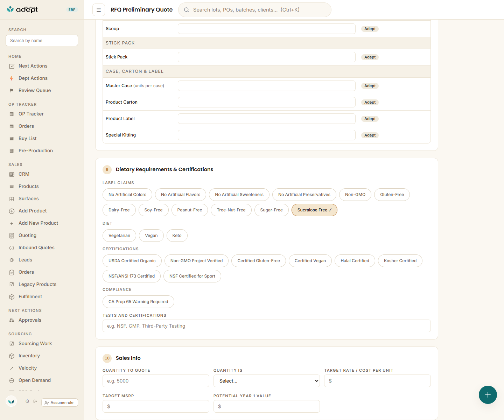Toggle the Dairy-Free label claim
Screen dimensions: 504x420
(x=119, y=210)
